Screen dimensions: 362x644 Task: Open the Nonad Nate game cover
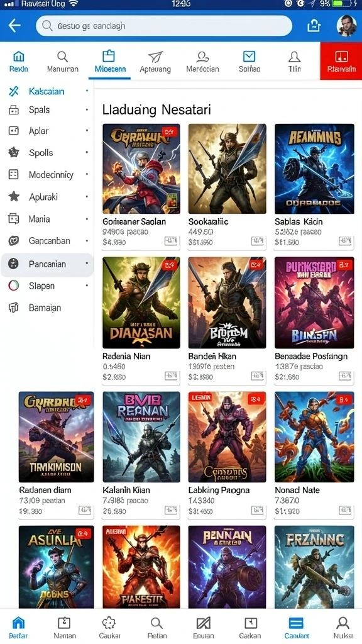(x=314, y=437)
